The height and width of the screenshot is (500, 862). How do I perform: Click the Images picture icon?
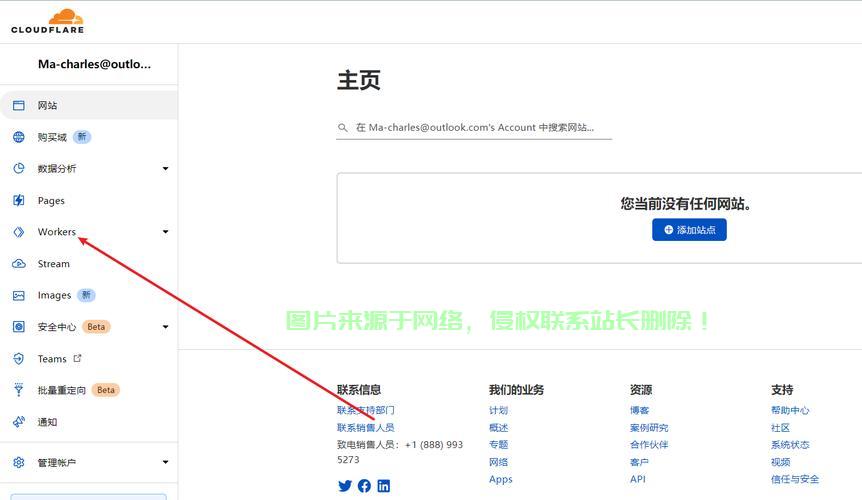[x=19, y=296]
